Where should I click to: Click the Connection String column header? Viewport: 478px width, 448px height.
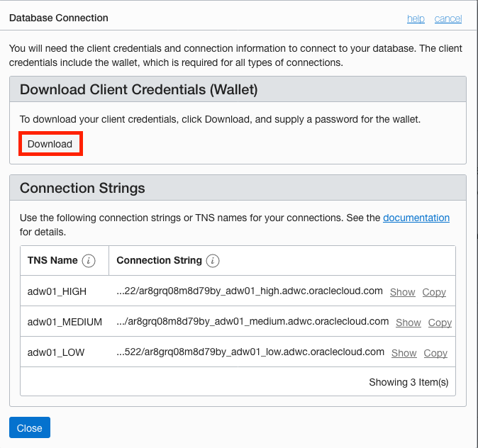(x=159, y=260)
